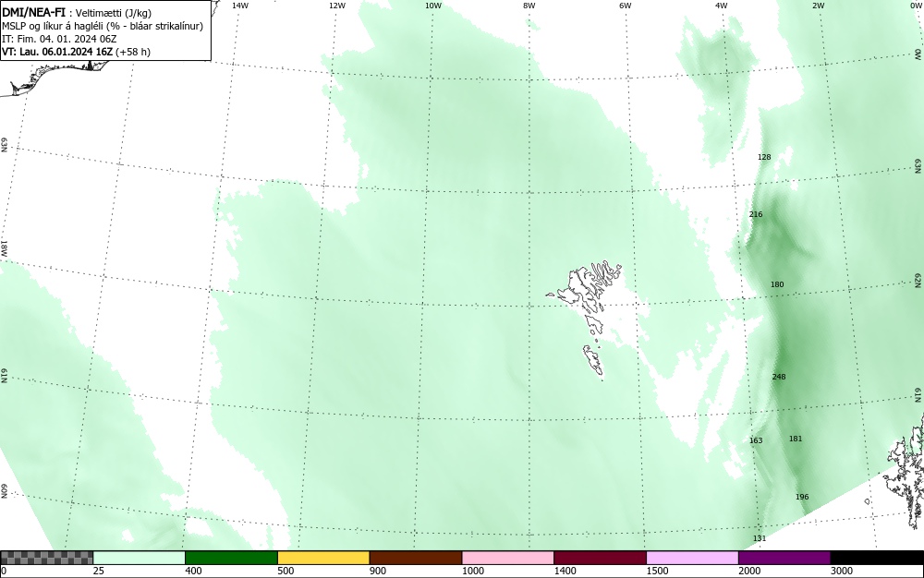924x578 pixels.
Task: Click the 14W longitude label
Action: [240, 6]
